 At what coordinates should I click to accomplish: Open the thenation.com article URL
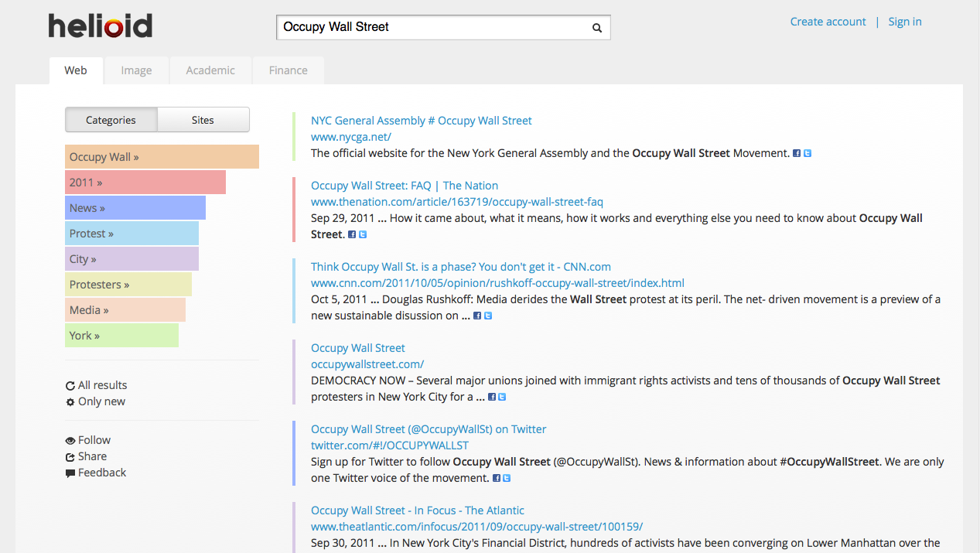click(457, 202)
